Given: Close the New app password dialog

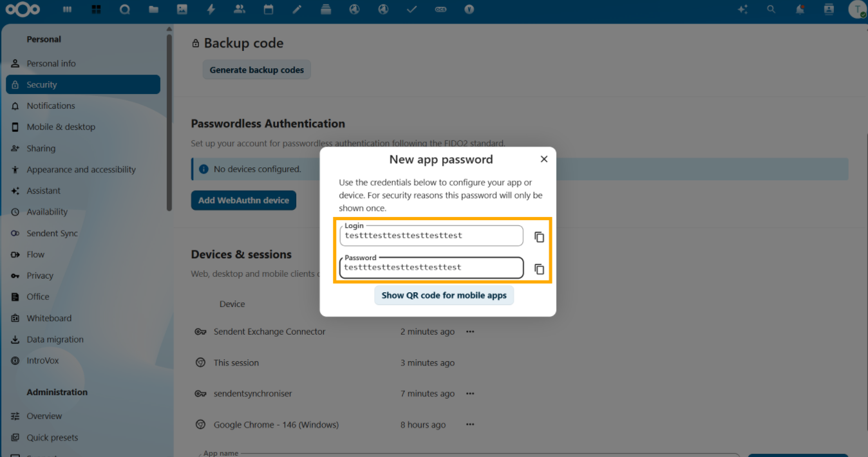Looking at the screenshot, I should pos(543,159).
